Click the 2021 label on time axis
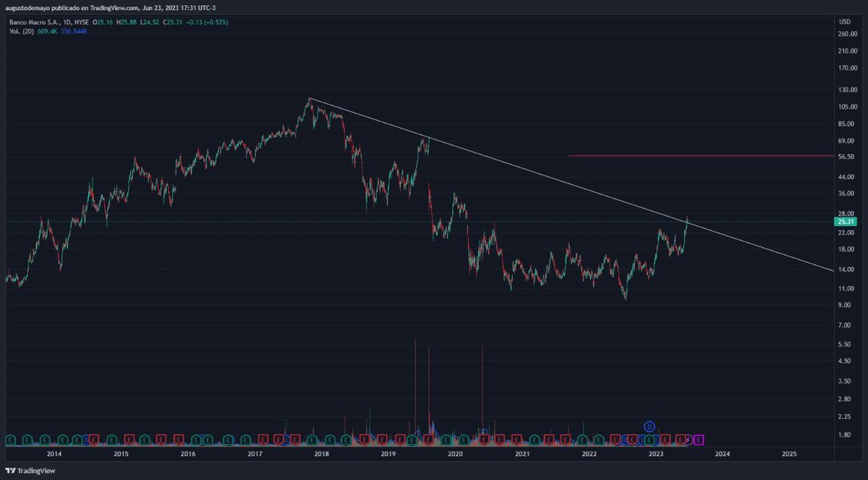Image resolution: width=868 pixels, height=480 pixels. click(522, 453)
